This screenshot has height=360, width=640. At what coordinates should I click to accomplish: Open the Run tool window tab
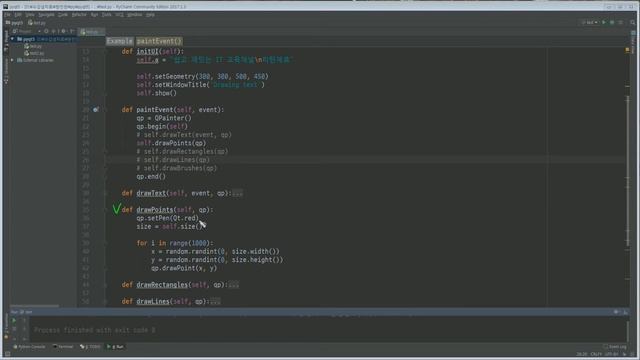coord(116,347)
